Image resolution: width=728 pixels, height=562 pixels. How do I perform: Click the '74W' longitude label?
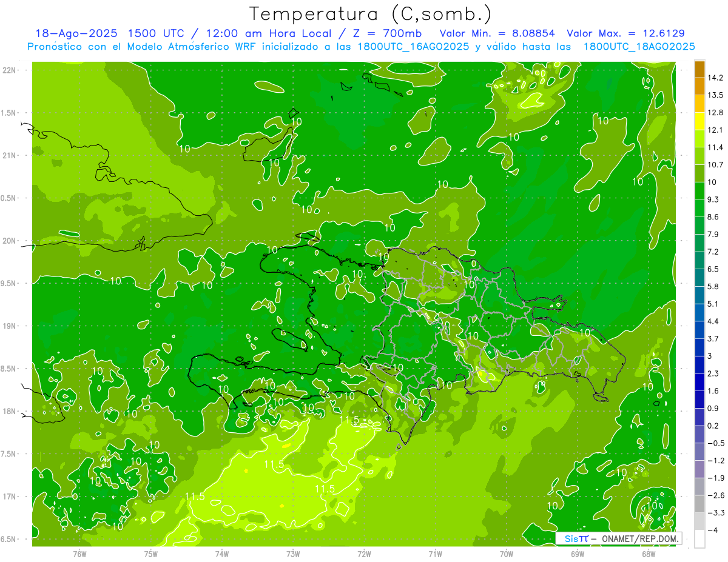[221, 554]
